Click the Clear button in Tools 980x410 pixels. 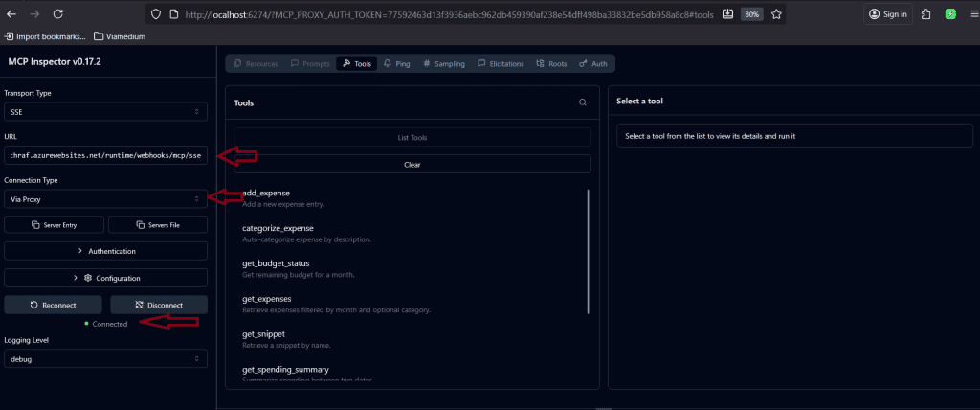coord(412,164)
